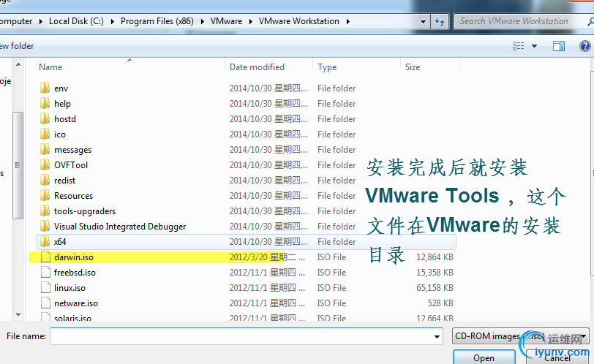Select the freebsd.iso file icon
594x364 pixels.
pos(45,273)
